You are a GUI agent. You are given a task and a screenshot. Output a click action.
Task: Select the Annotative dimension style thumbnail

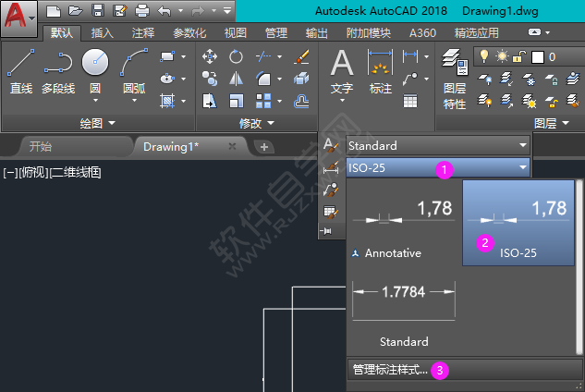point(404,223)
